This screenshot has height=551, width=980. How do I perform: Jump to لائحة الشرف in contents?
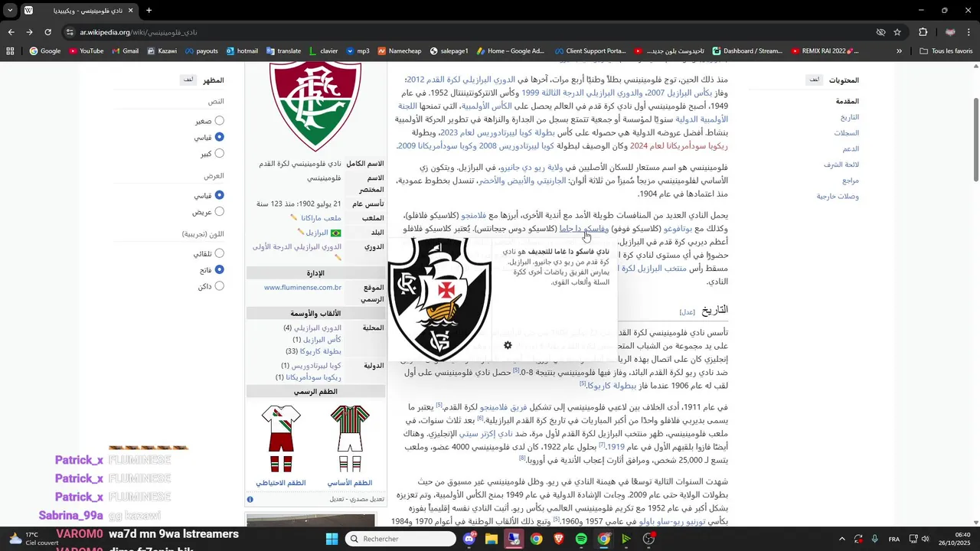841,165
